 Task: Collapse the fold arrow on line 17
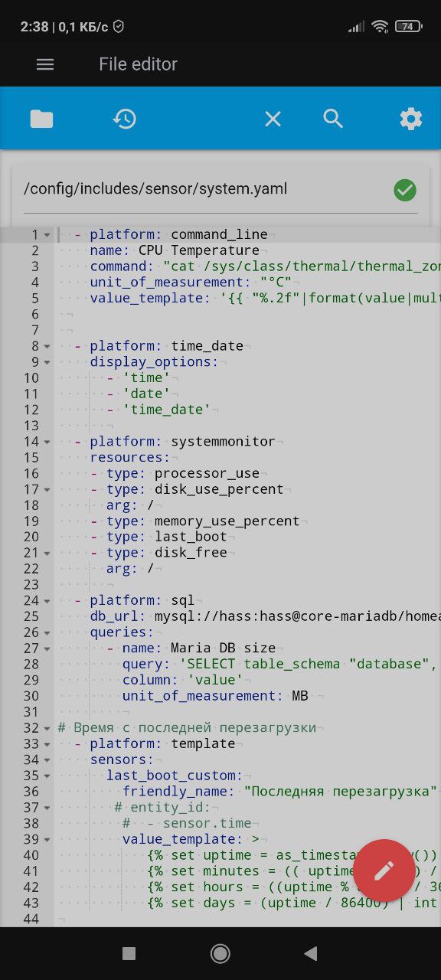[47, 489]
